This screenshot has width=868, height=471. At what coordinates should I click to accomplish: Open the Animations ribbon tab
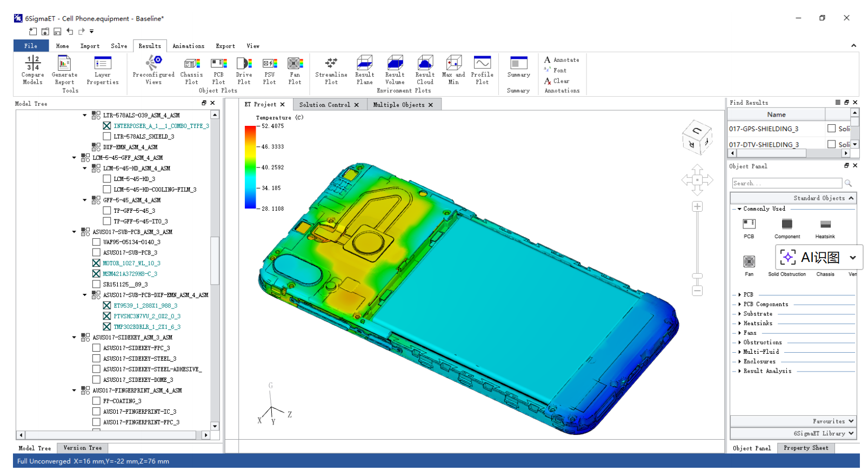click(x=188, y=46)
